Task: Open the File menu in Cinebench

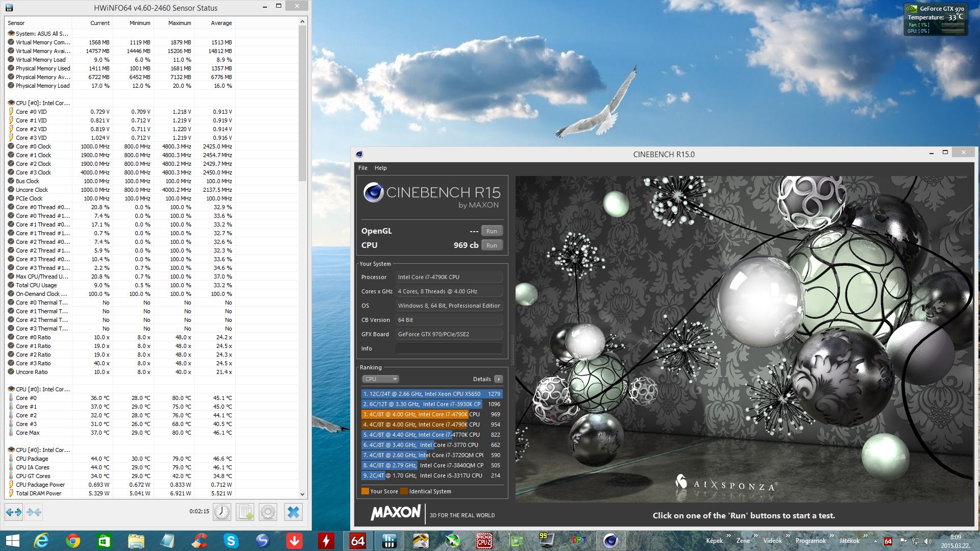Action: (363, 168)
